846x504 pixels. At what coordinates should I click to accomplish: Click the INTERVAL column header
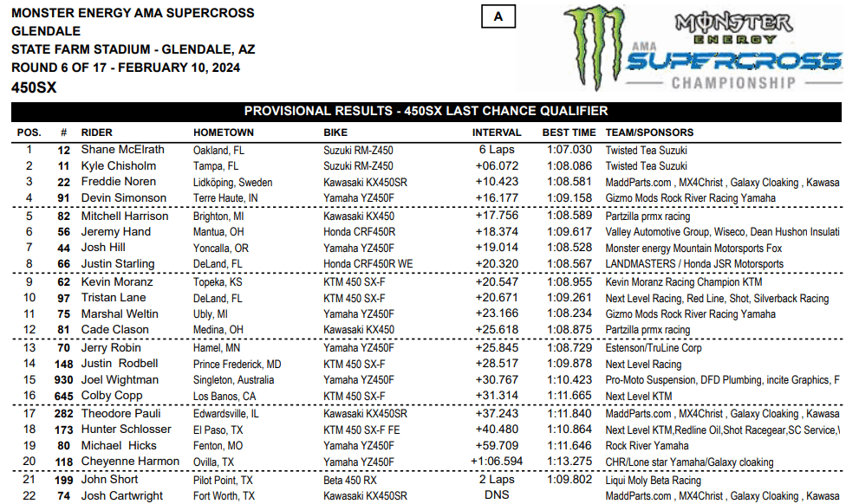tap(497, 132)
